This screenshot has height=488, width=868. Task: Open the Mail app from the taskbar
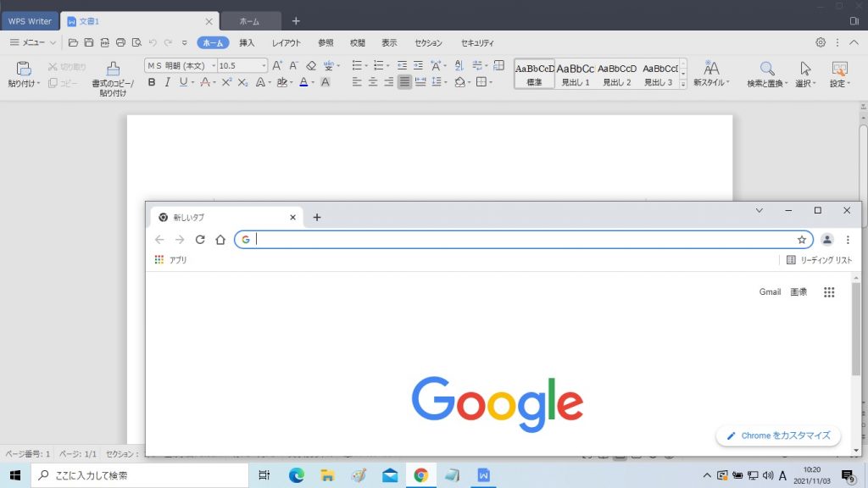pos(390,475)
